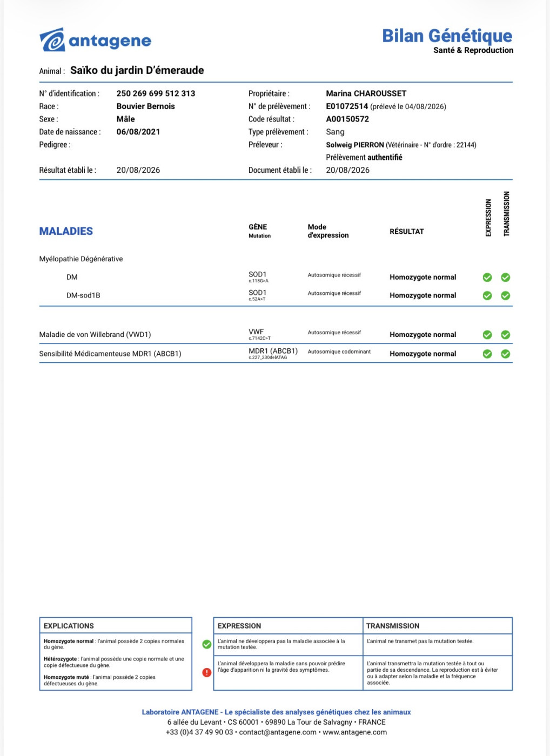Click L'animal ne transmet pas la mutation text

point(420,642)
